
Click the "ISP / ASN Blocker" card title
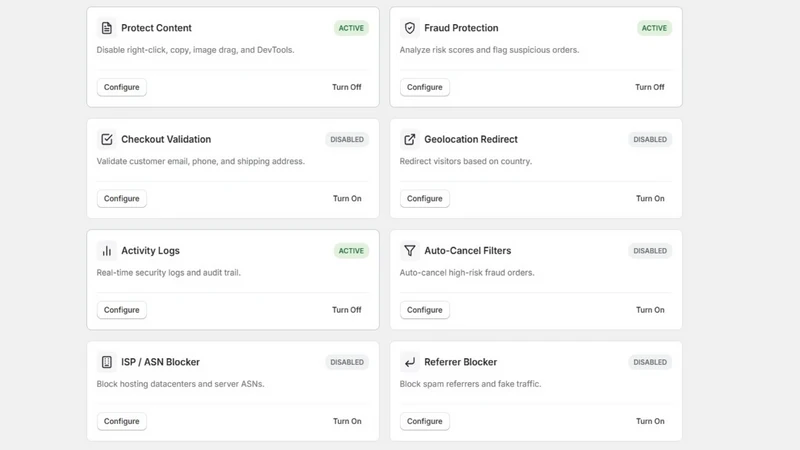[160, 362]
